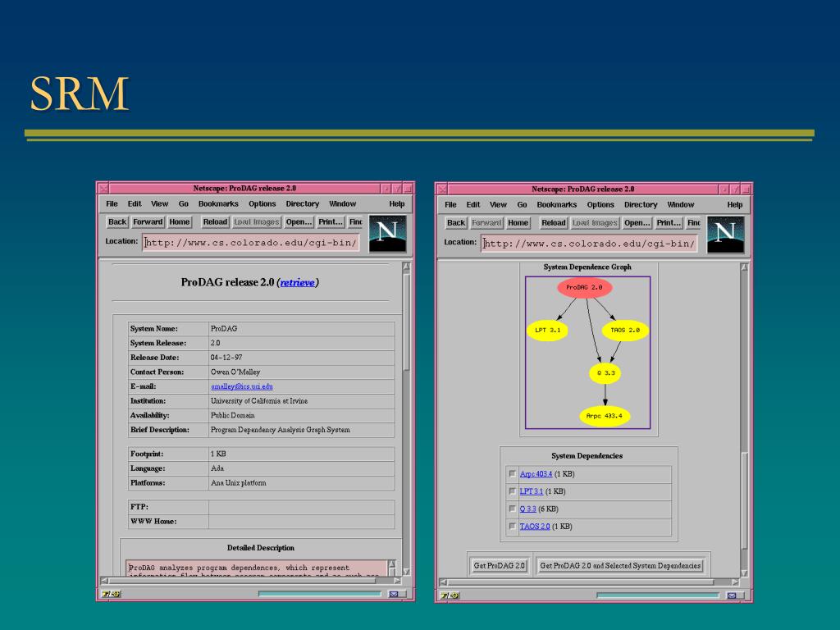Viewport: 840px width, 630px height.
Task: Click the Home button in the right window
Action: 518,223
